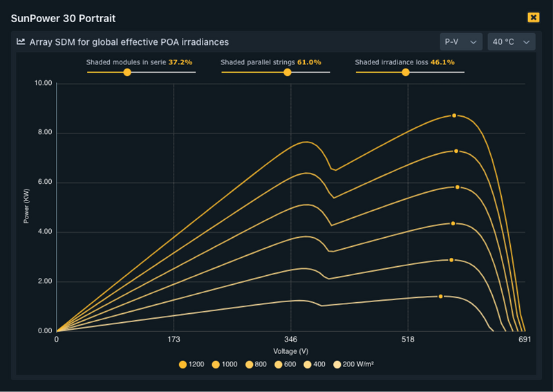Click the Shaded irradiance loss slider handle
This screenshot has height=392, width=553.
click(x=406, y=72)
